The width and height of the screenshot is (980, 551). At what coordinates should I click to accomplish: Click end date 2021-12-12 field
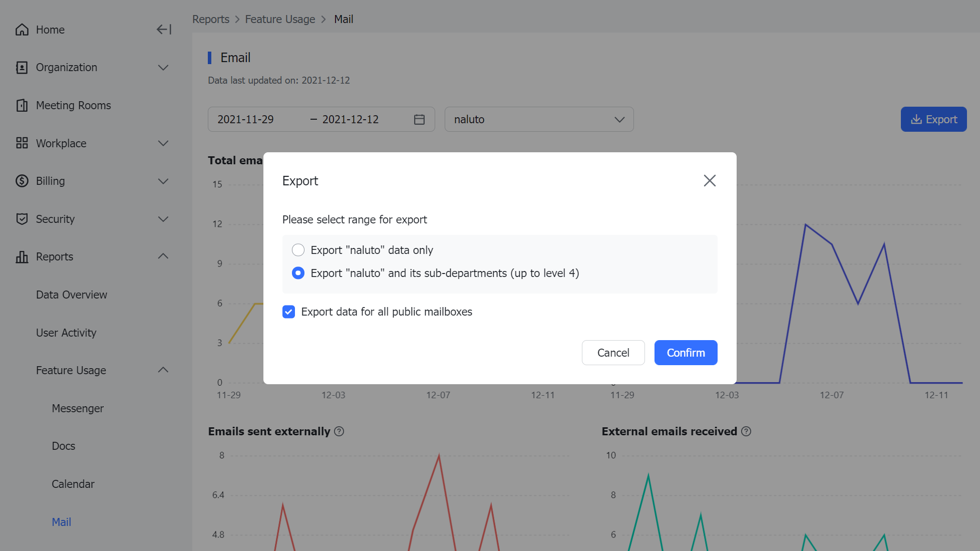351,119
